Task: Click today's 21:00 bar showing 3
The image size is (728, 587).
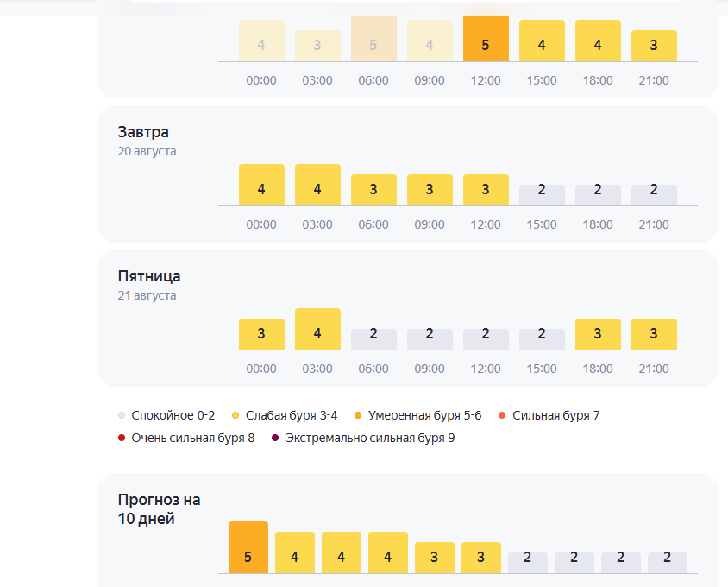Action: 654,46
